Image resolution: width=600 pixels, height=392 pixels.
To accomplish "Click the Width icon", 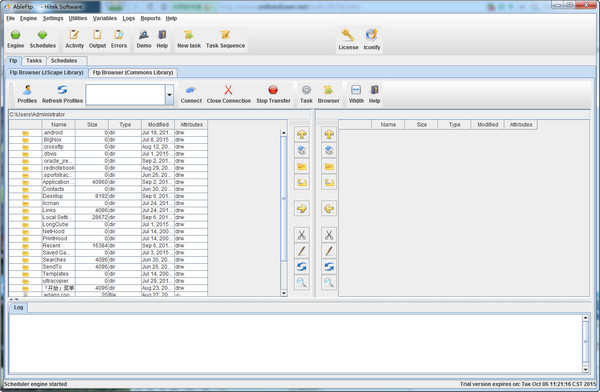I will tap(356, 94).
